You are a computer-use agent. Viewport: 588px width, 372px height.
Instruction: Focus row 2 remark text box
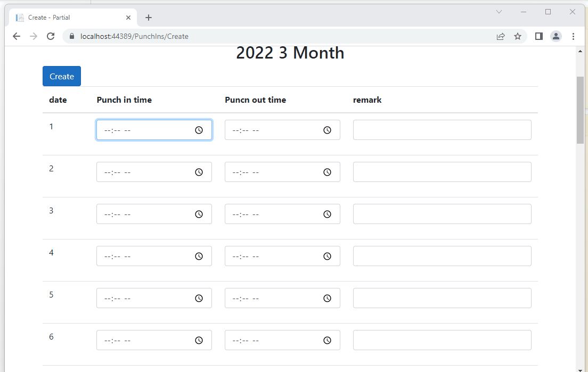(x=442, y=172)
